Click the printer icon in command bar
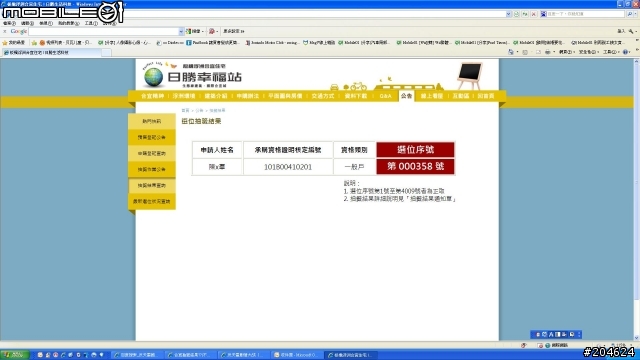This screenshot has width=640, height=360. click(x=547, y=52)
